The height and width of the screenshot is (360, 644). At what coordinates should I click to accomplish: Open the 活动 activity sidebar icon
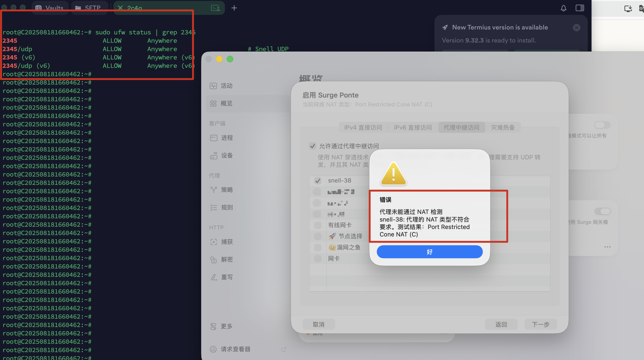[213, 86]
